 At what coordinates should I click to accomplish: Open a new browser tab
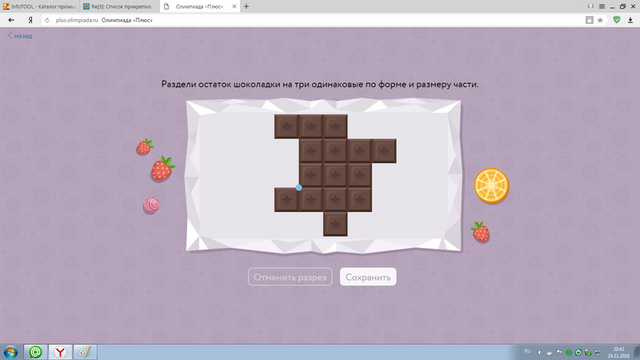246,7
